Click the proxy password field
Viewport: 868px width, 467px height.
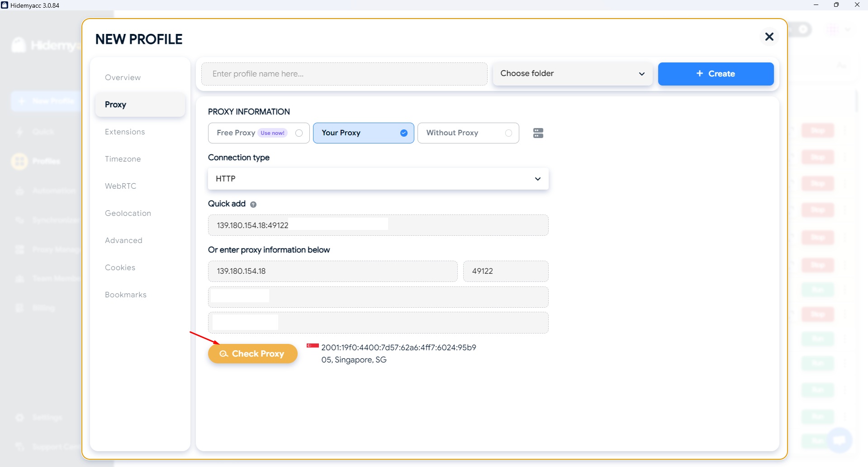(378, 323)
